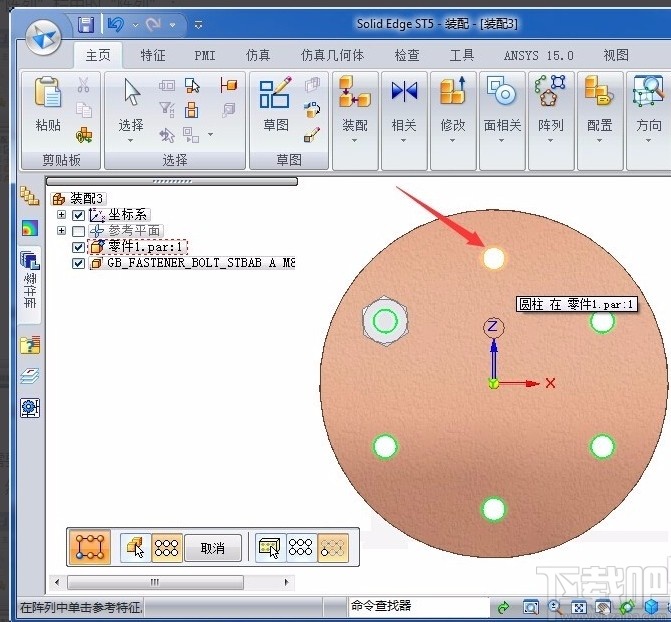Expand the Pattern group dropdown arrow
671x622 pixels.
click(550, 141)
